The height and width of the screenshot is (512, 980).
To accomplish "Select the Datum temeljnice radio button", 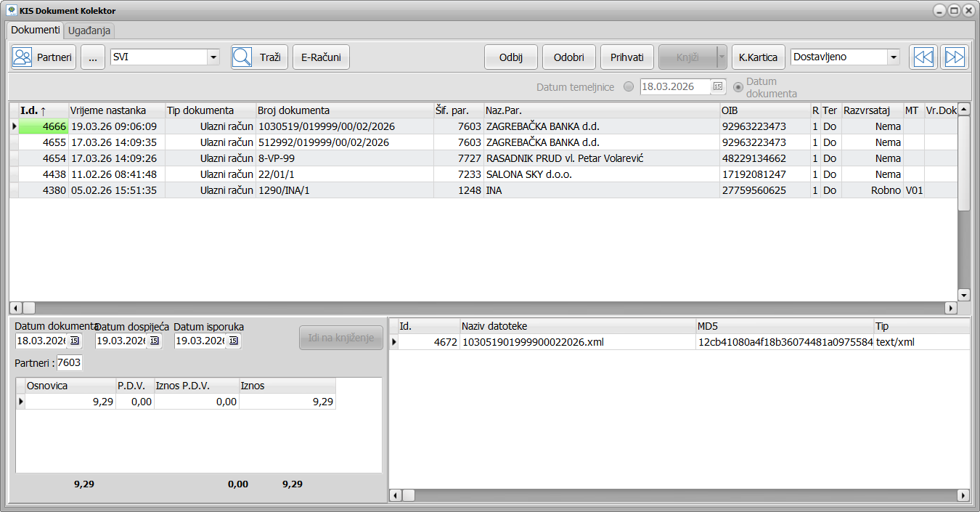I will tap(629, 86).
